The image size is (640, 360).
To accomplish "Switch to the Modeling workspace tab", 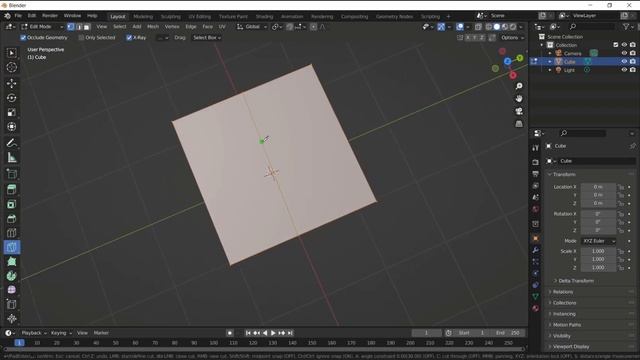I will pos(143,17).
